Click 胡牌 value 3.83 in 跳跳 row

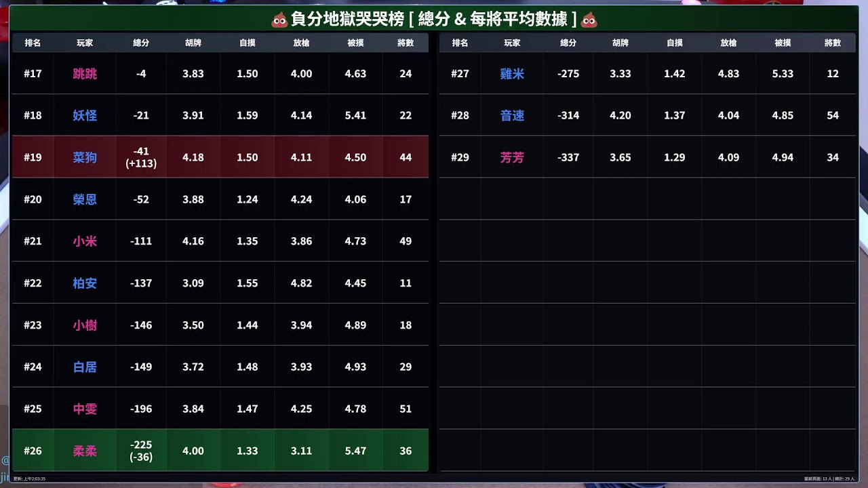pos(193,74)
